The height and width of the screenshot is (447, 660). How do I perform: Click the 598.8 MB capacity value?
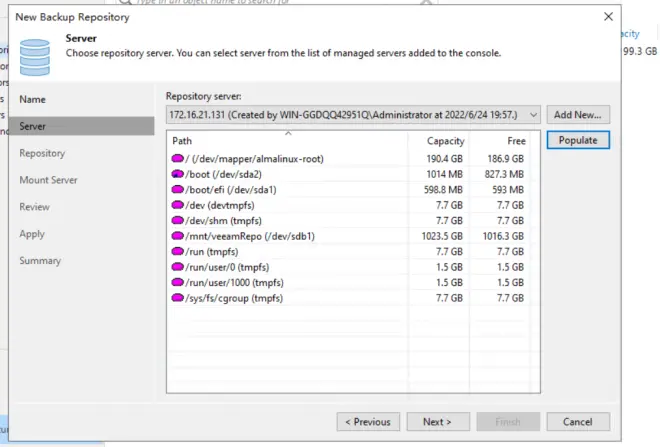[443, 190]
